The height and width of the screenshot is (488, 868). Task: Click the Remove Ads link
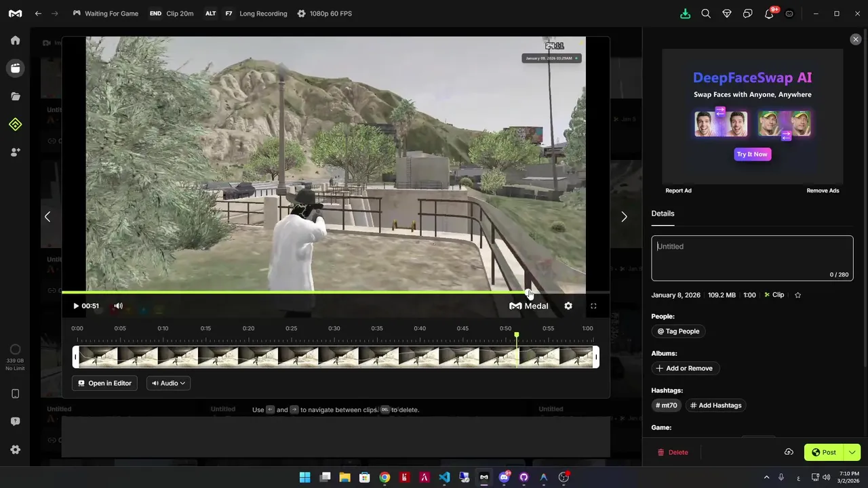pyautogui.click(x=823, y=190)
